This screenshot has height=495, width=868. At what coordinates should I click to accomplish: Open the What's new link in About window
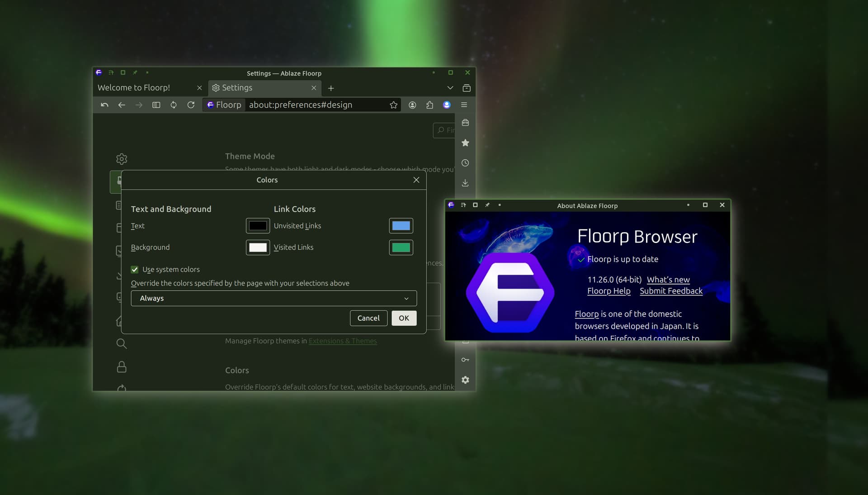[x=668, y=280]
